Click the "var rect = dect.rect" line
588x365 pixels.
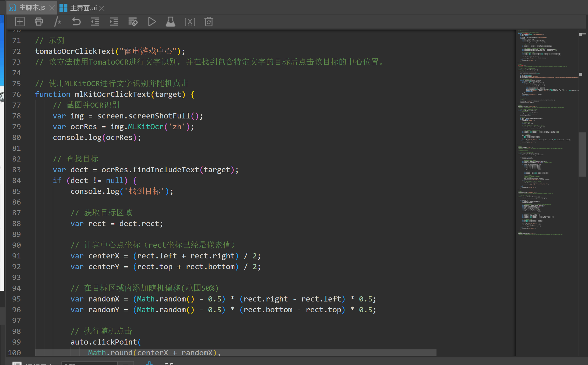[117, 224]
